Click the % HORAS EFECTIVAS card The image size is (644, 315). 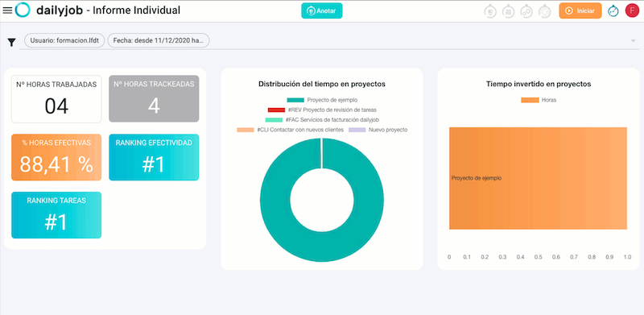tap(56, 158)
